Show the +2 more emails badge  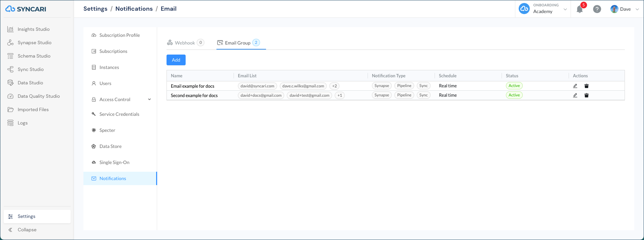coord(334,86)
